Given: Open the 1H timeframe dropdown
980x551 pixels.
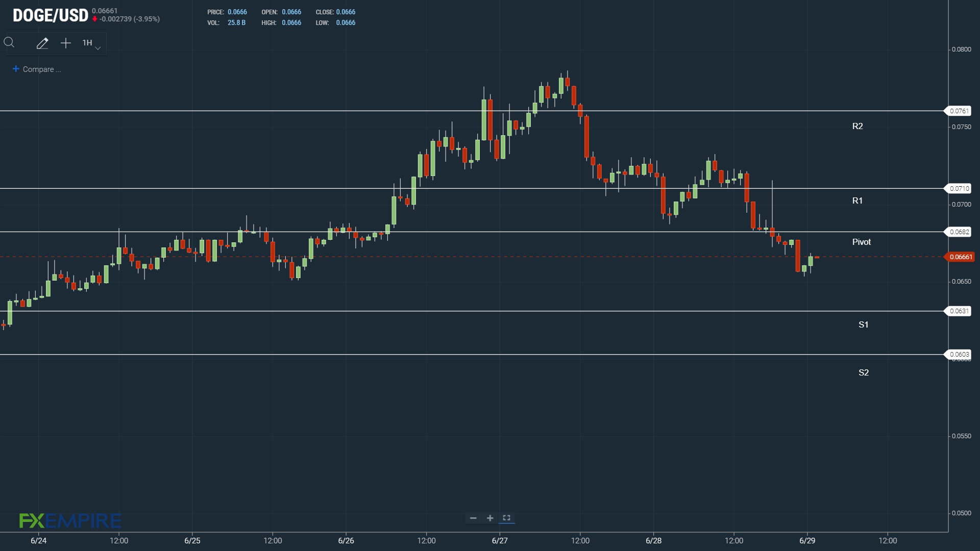Looking at the screenshot, I should point(91,43).
